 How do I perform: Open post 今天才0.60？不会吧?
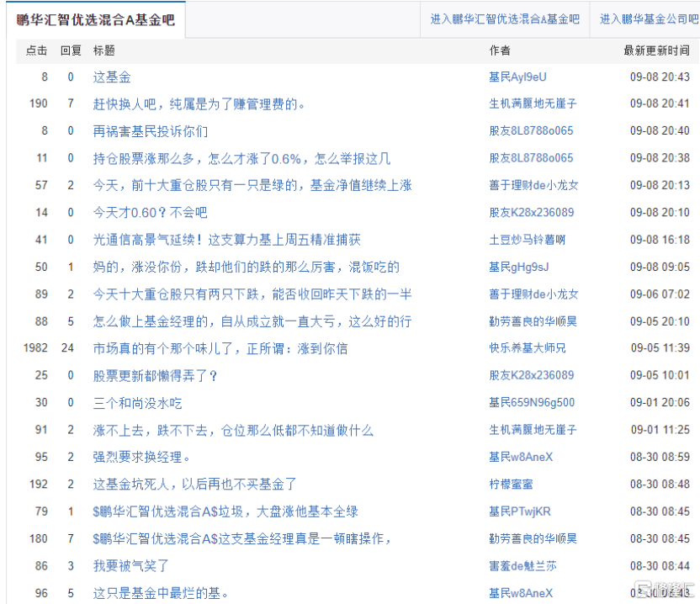pyautogui.click(x=150, y=213)
